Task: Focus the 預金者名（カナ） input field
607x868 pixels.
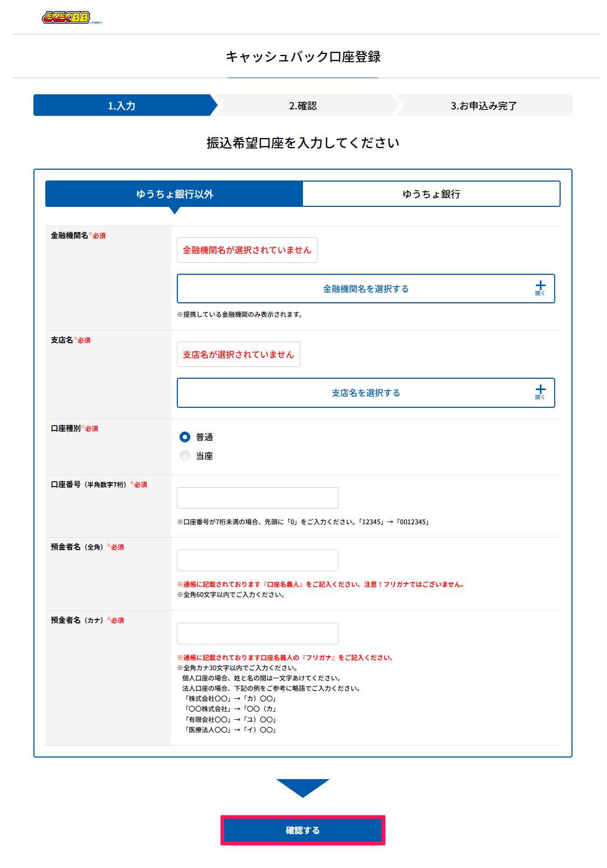Action: (258, 634)
